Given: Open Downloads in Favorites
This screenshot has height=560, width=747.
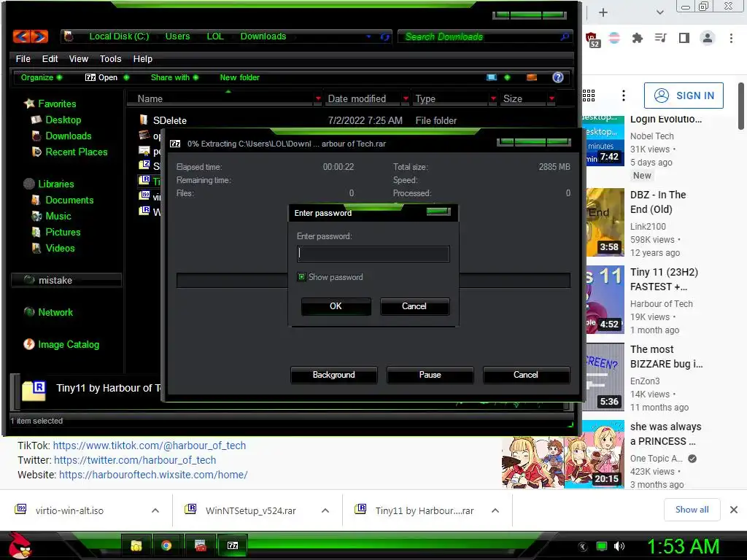Looking at the screenshot, I should 68,136.
